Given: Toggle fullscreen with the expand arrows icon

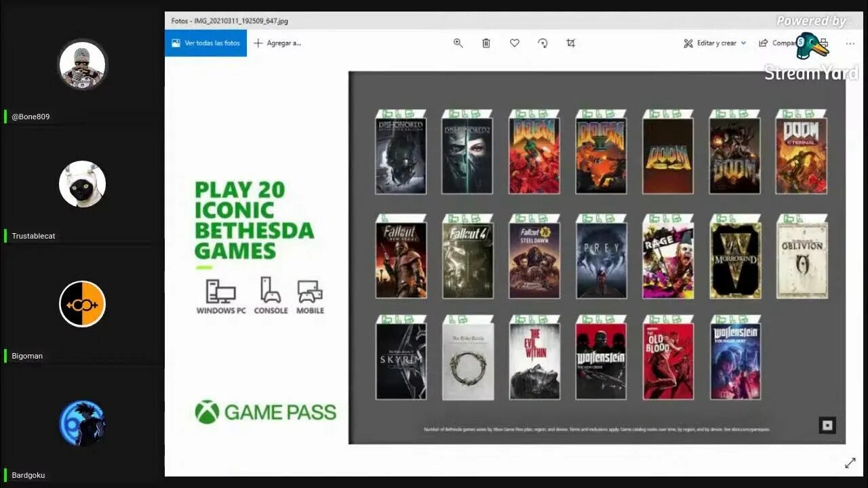Looking at the screenshot, I should pyautogui.click(x=850, y=463).
